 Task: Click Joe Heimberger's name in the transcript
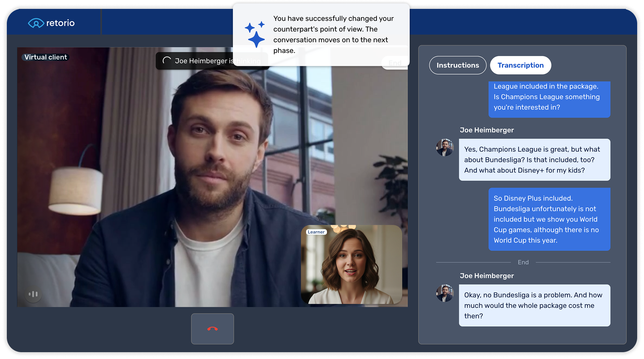[x=486, y=130]
